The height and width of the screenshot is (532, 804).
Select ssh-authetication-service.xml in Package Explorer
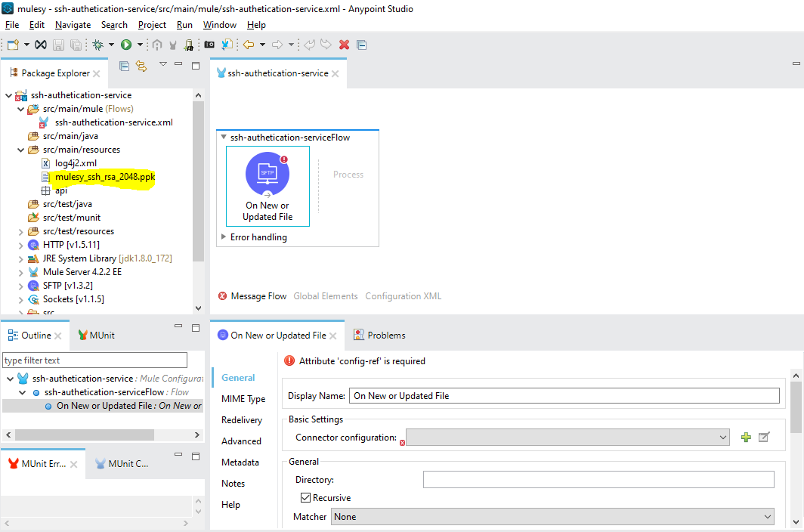point(114,122)
